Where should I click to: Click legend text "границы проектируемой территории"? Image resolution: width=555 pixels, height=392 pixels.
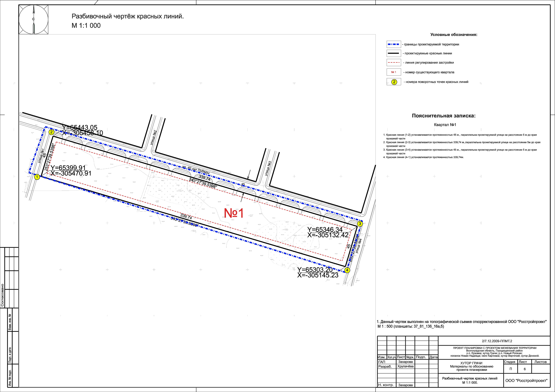point(431,44)
